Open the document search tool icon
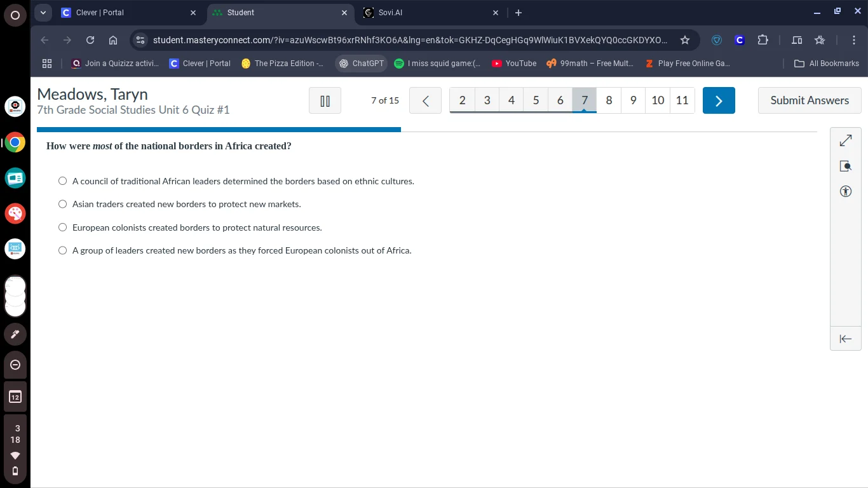Screen dimensions: 868x488 coord(845,166)
